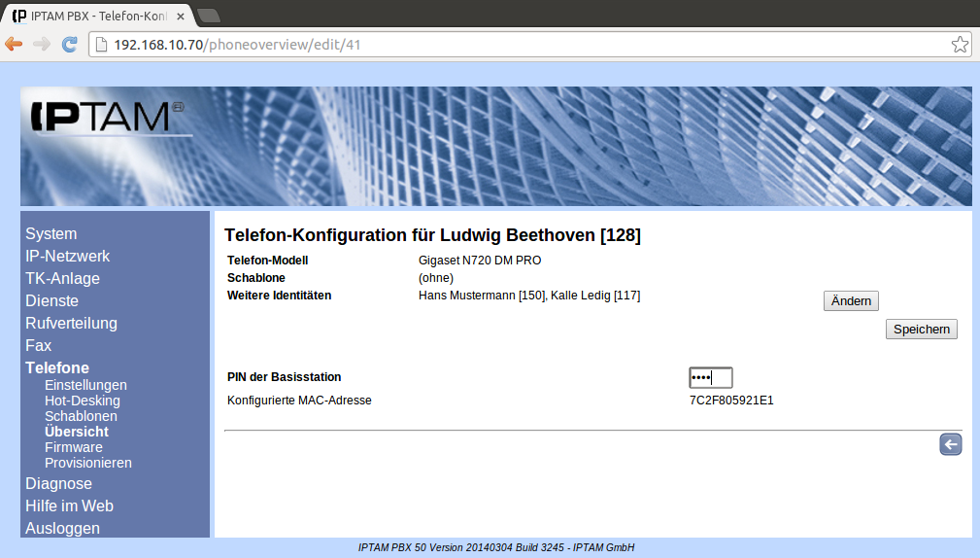Open the System menu

(51, 234)
